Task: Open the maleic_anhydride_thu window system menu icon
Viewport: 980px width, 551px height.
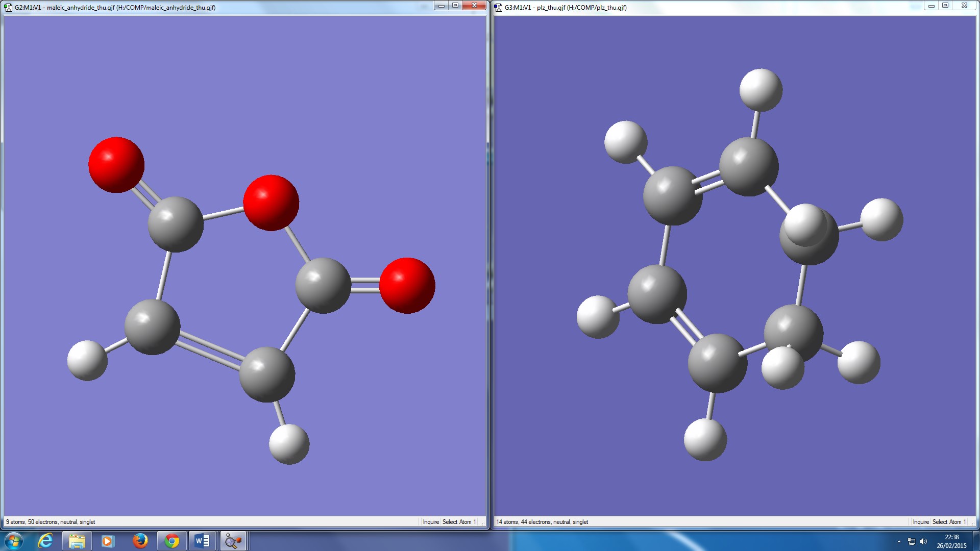Action: pyautogui.click(x=8, y=8)
